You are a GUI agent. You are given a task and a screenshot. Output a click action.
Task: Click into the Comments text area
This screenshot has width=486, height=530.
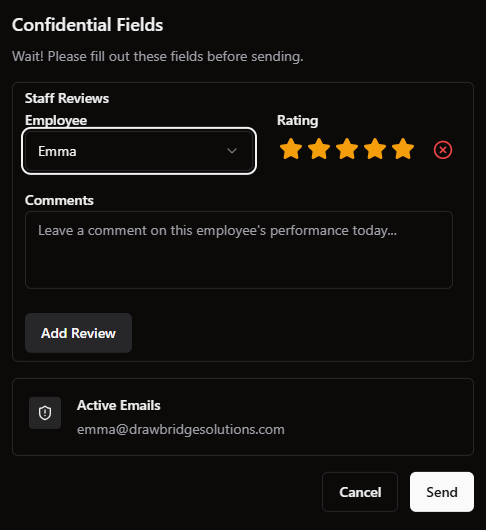[x=239, y=250]
